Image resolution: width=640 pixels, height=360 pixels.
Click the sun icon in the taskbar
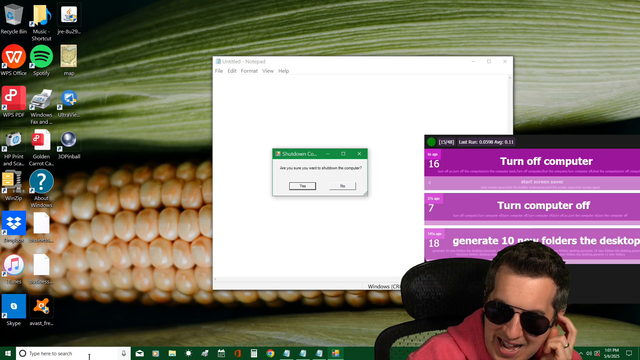tap(189, 353)
